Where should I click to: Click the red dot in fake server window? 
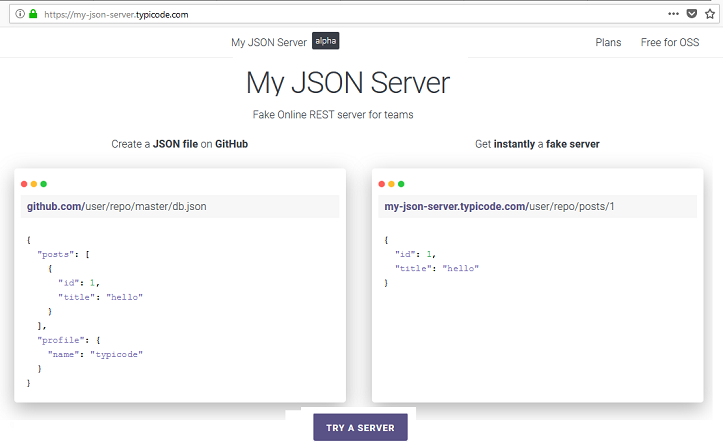click(x=382, y=184)
